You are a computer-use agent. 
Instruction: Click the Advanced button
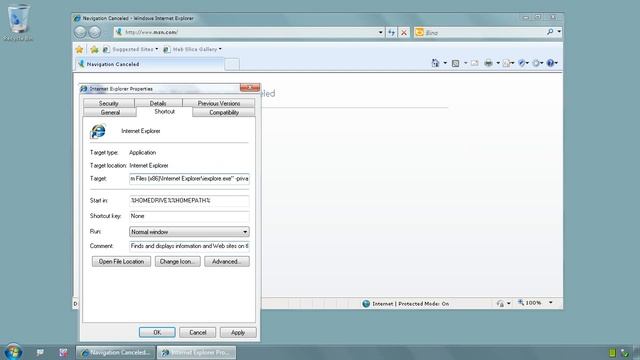pyautogui.click(x=227, y=262)
